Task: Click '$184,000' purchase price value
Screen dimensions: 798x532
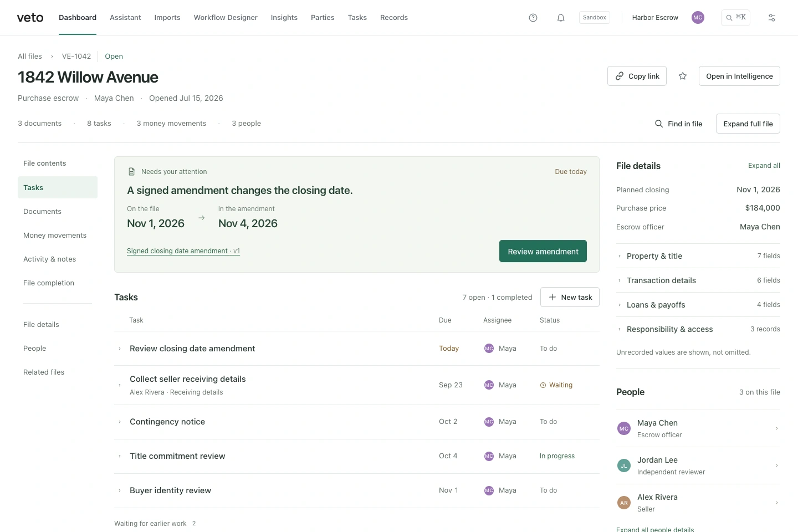Action: pos(763,208)
